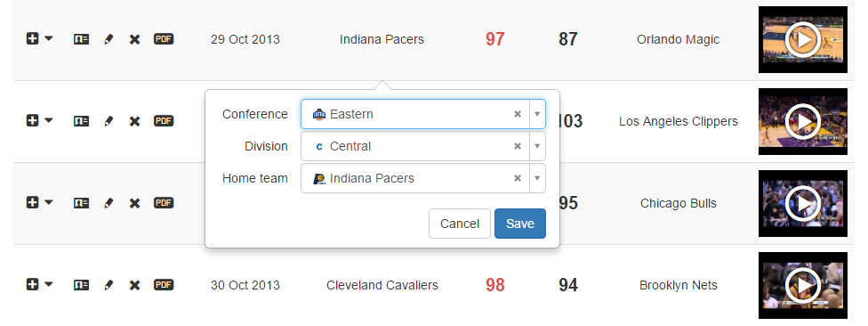Open the Division dropdown arrow
868x326 pixels.
click(x=537, y=146)
